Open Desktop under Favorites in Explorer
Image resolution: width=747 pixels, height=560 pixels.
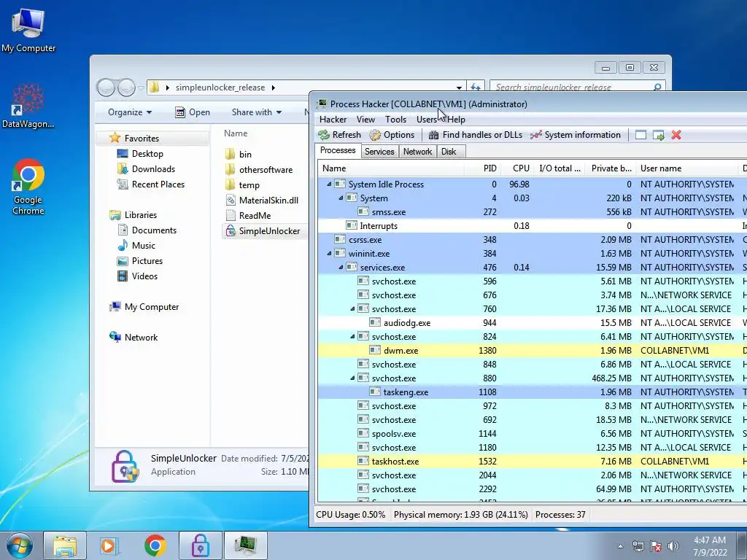tap(140, 154)
